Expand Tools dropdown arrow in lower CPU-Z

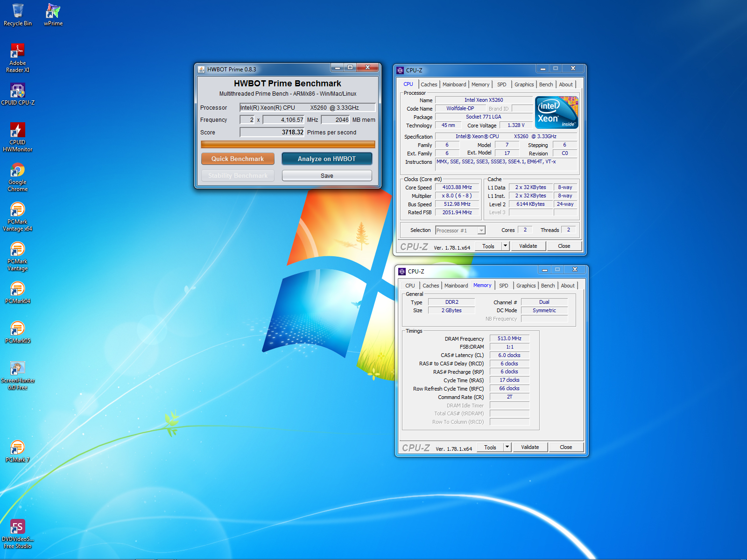(x=507, y=447)
